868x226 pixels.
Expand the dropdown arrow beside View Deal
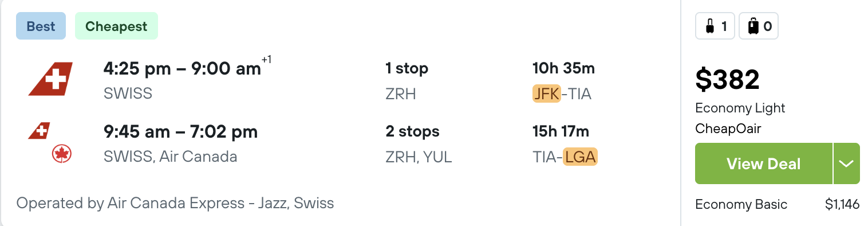coord(846,163)
